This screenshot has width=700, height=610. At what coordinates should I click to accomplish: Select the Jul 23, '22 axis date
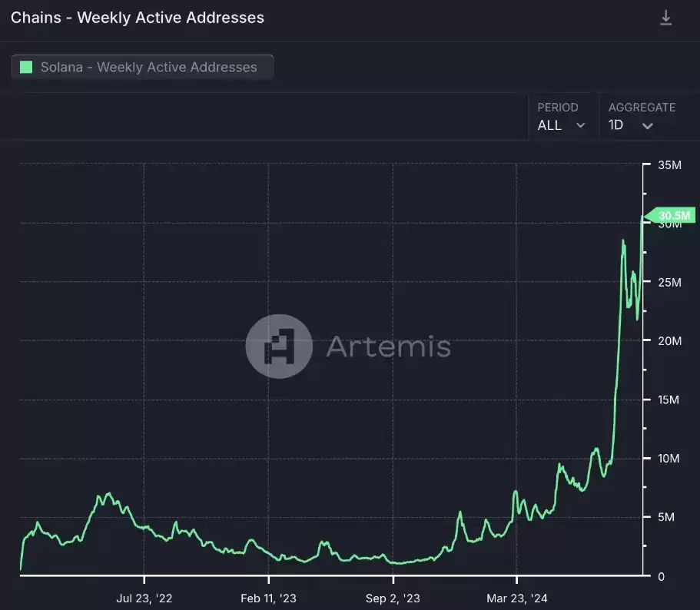144,598
